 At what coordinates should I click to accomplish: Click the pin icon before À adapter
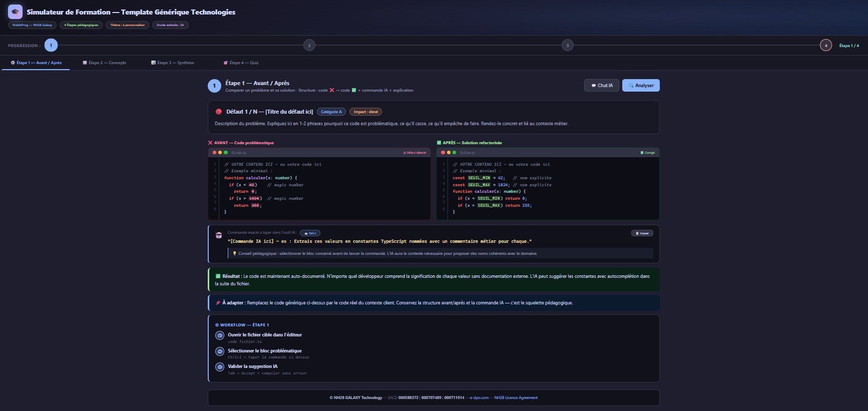click(x=218, y=303)
